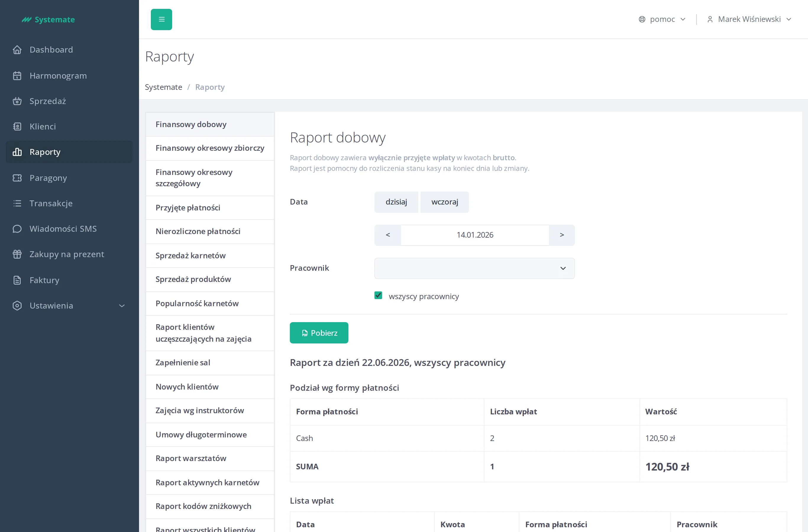Click Raporty breadcrumb link
808x532 pixels.
210,87
